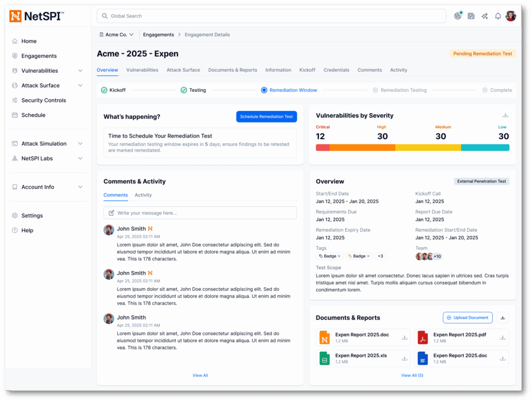
Task: Remove the first Badge tag
Action: (339, 256)
